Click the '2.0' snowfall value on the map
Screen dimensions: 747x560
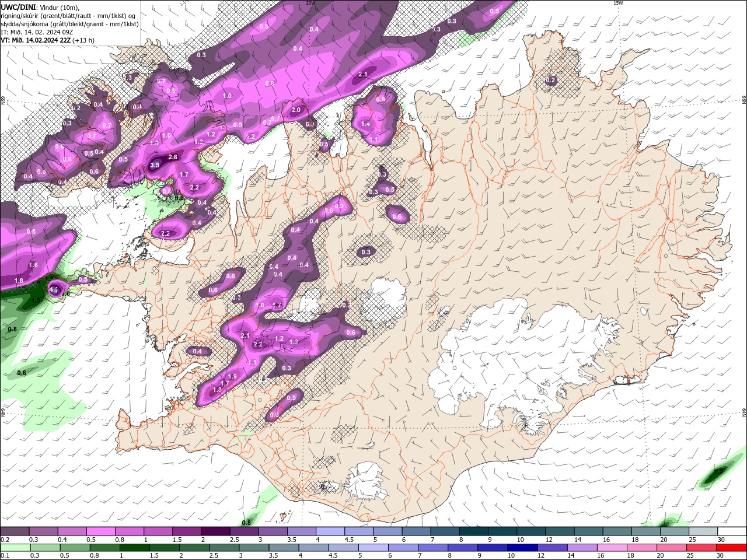[296, 110]
